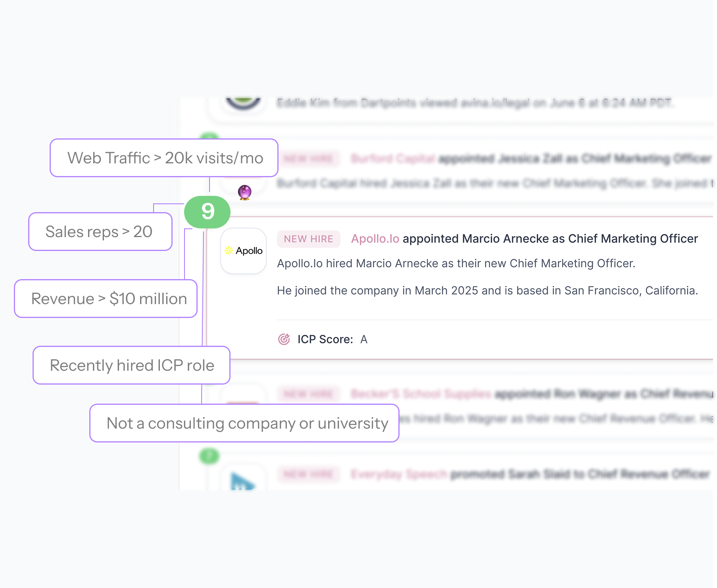This screenshot has height=588, width=717.
Task: Open the Burford Capital company link
Action: 393,159
